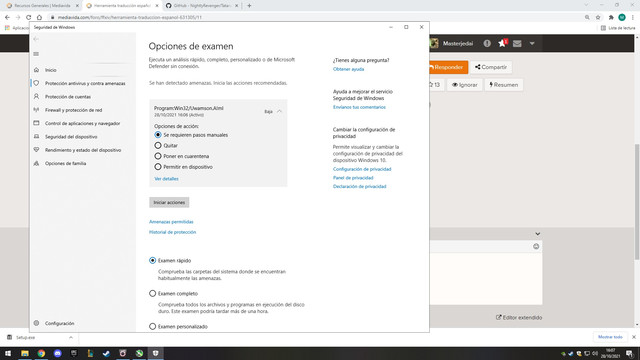Open the user dropdown arrow in Mediavida header
The width and height of the screenshot is (640, 360).
532,43
